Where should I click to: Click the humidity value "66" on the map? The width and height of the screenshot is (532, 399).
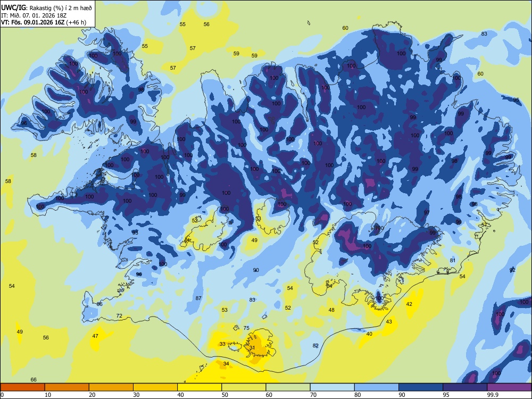pyautogui.click(x=34, y=380)
